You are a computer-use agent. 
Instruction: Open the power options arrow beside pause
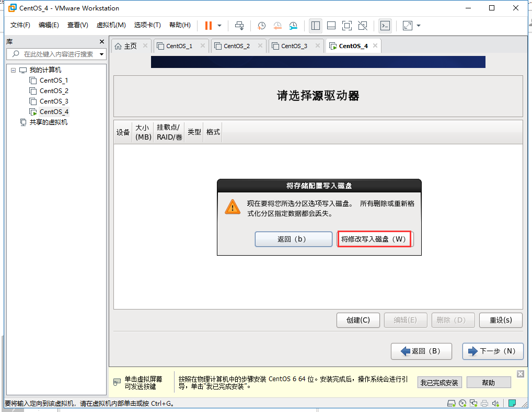click(x=219, y=26)
